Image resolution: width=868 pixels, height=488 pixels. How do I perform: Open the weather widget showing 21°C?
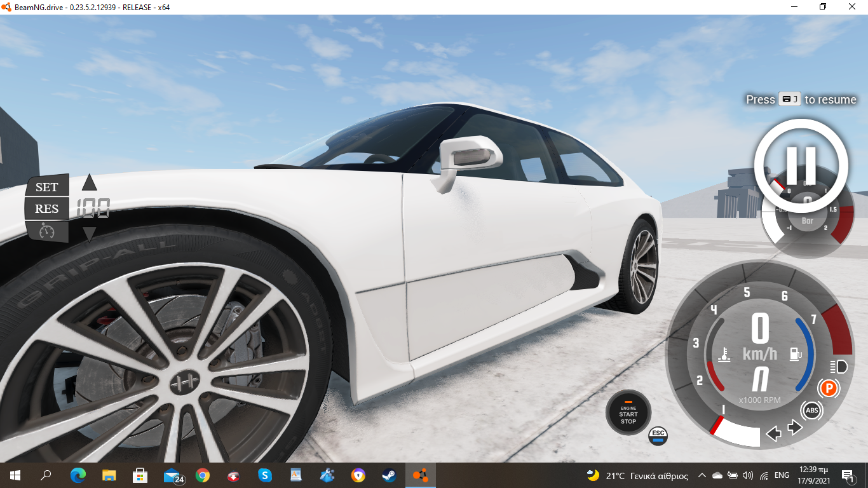pos(637,475)
